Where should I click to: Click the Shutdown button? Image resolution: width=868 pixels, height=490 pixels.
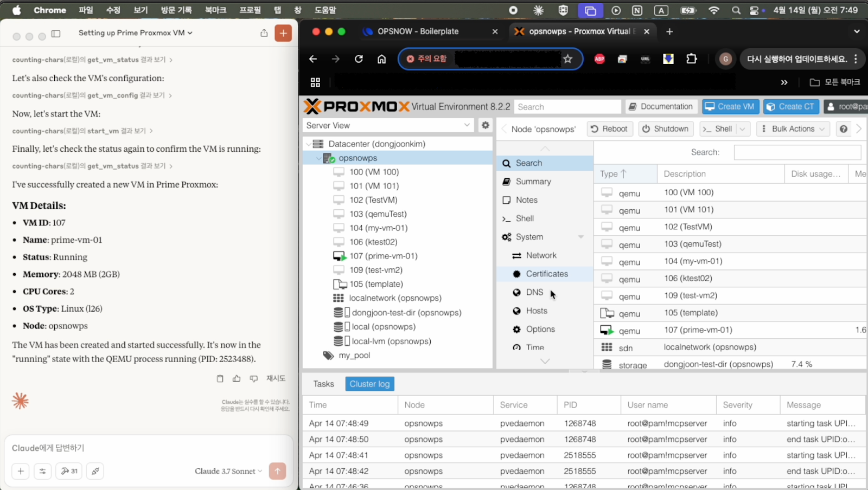[665, 129]
